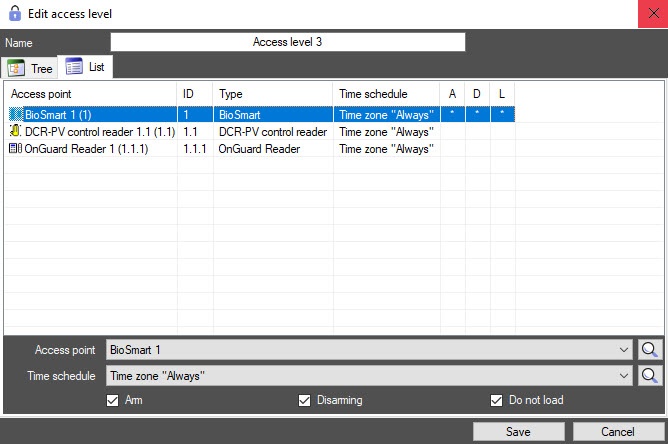Switch to the Tree tab

(x=29, y=68)
